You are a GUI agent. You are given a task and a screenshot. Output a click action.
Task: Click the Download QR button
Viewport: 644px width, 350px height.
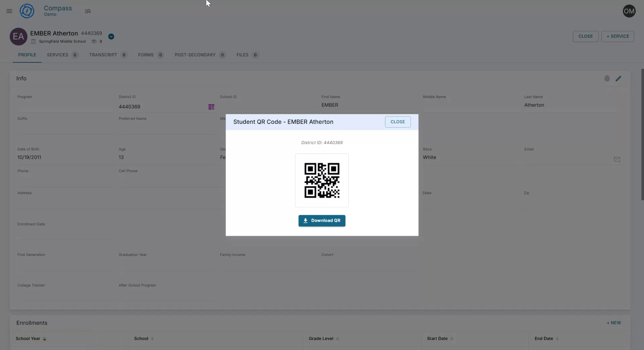322,221
